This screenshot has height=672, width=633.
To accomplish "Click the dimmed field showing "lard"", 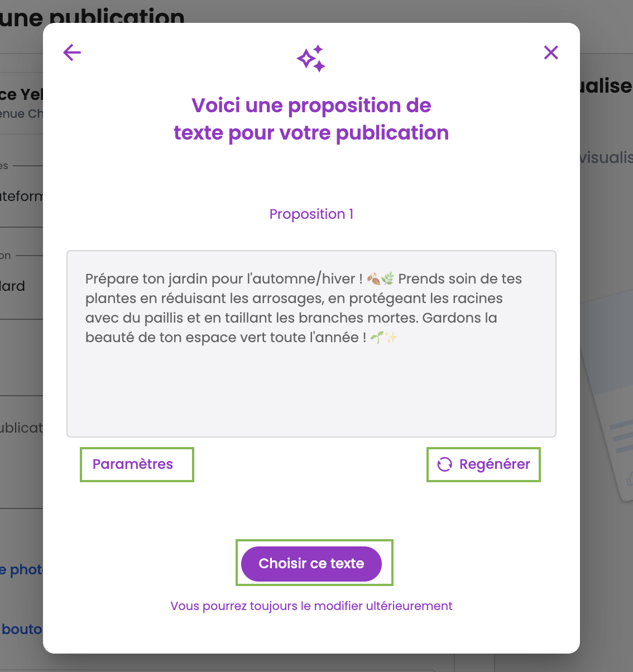I will click(13, 286).
